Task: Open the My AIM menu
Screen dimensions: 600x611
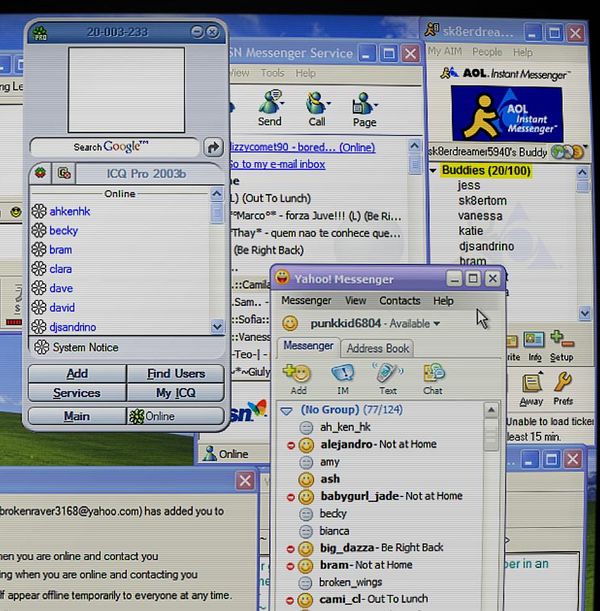Action: coord(445,51)
